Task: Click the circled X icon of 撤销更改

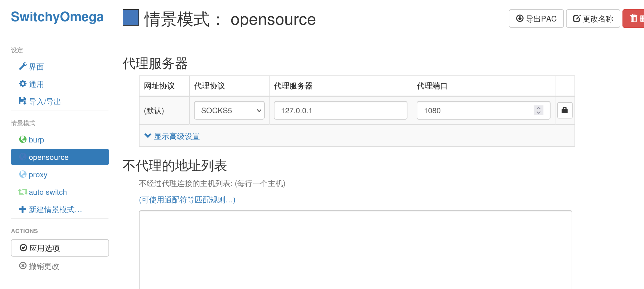Action: 23,266
